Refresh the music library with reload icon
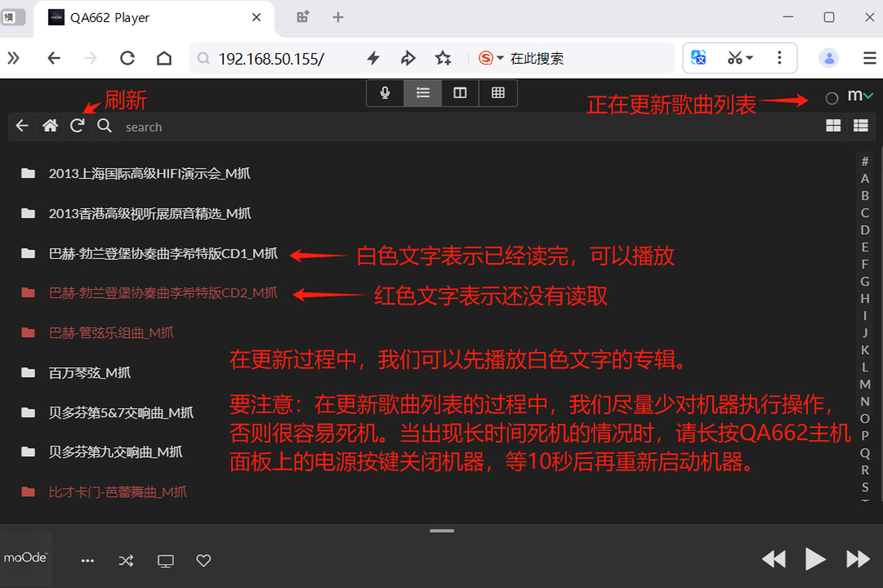Screen dimensions: 883x588 point(76,126)
